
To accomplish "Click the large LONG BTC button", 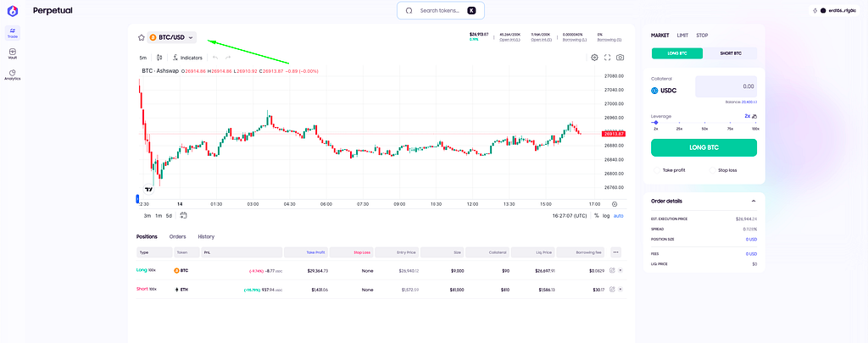I will pos(704,147).
